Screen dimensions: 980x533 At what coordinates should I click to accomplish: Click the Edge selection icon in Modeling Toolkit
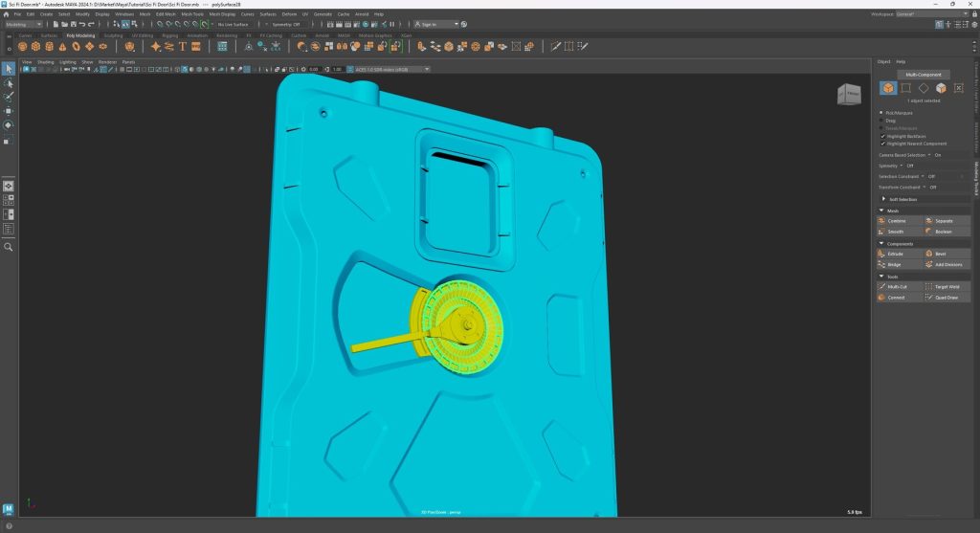pos(905,88)
